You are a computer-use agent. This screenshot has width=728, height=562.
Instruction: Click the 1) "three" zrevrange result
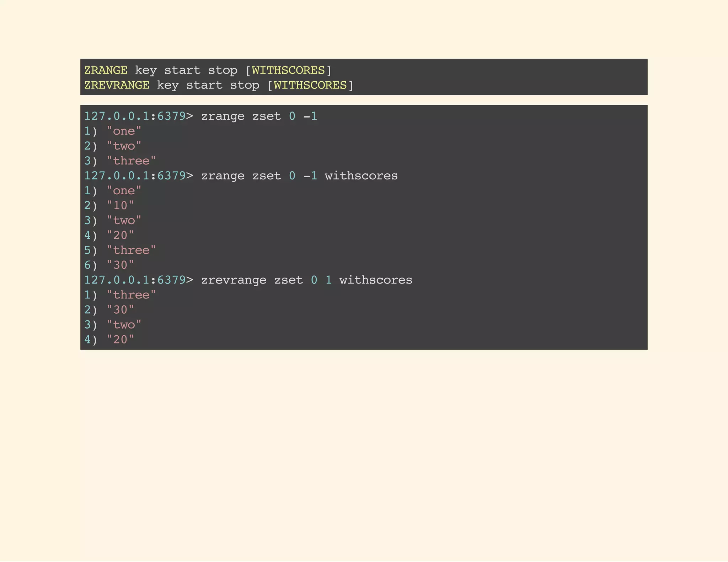pyautogui.click(x=120, y=295)
